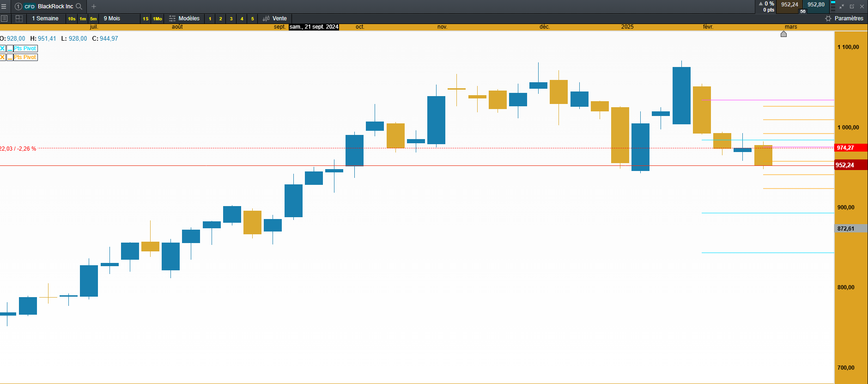868x384 pixels.
Task: Click the Vente sell button
Action: [x=275, y=18]
